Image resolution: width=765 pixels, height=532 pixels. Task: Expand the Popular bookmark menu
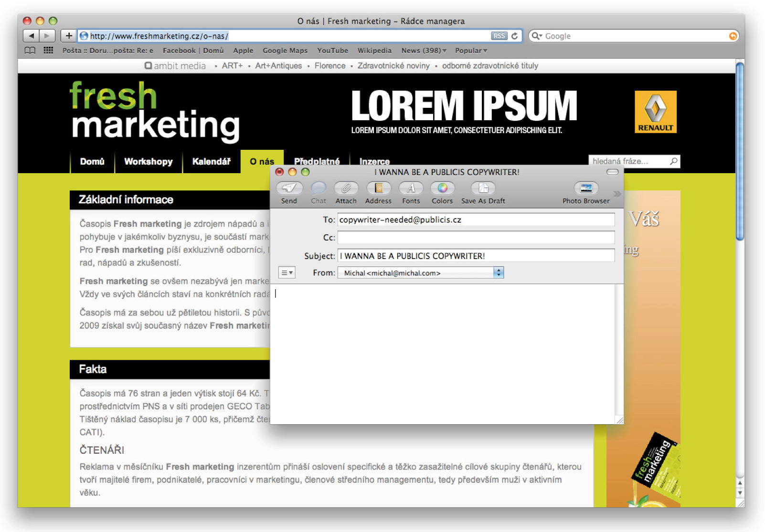click(471, 50)
